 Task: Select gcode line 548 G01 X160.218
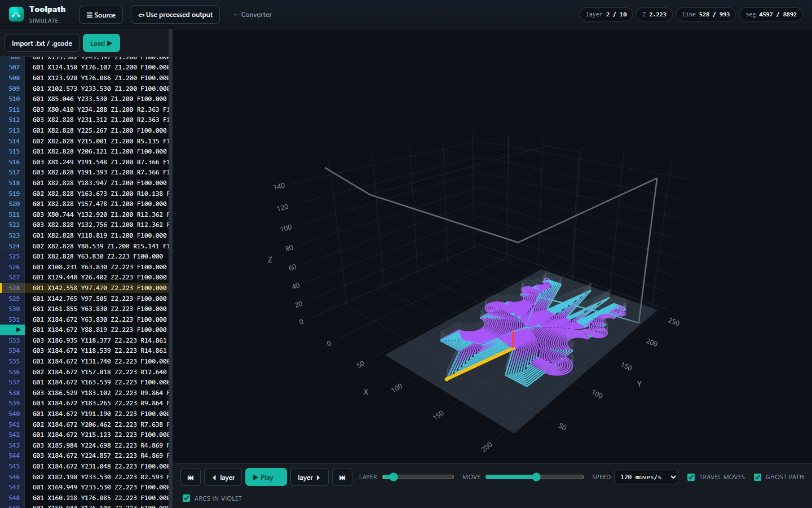coord(85,498)
